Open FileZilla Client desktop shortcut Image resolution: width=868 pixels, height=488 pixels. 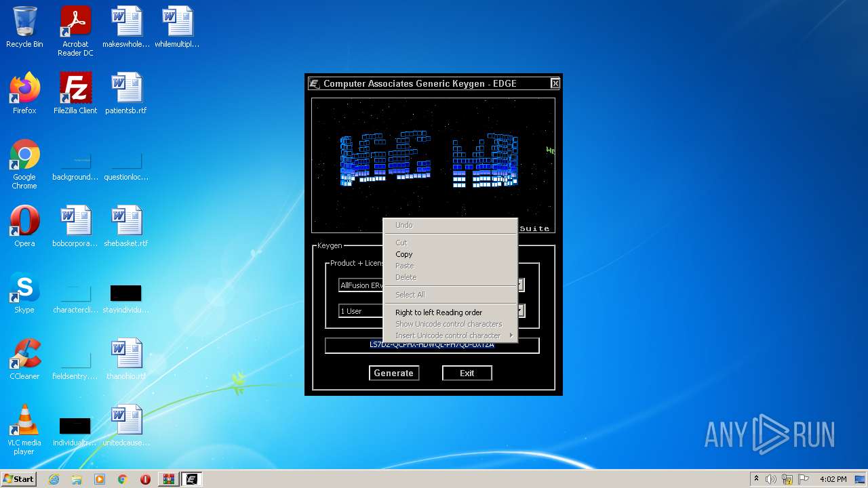point(75,94)
